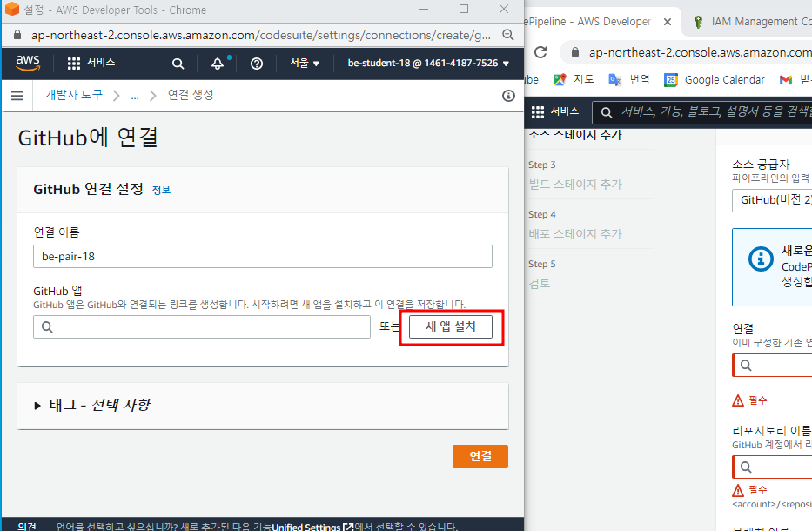Click lock icon in background browser address bar
The width and height of the screenshot is (812, 531).
click(x=574, y=52)
